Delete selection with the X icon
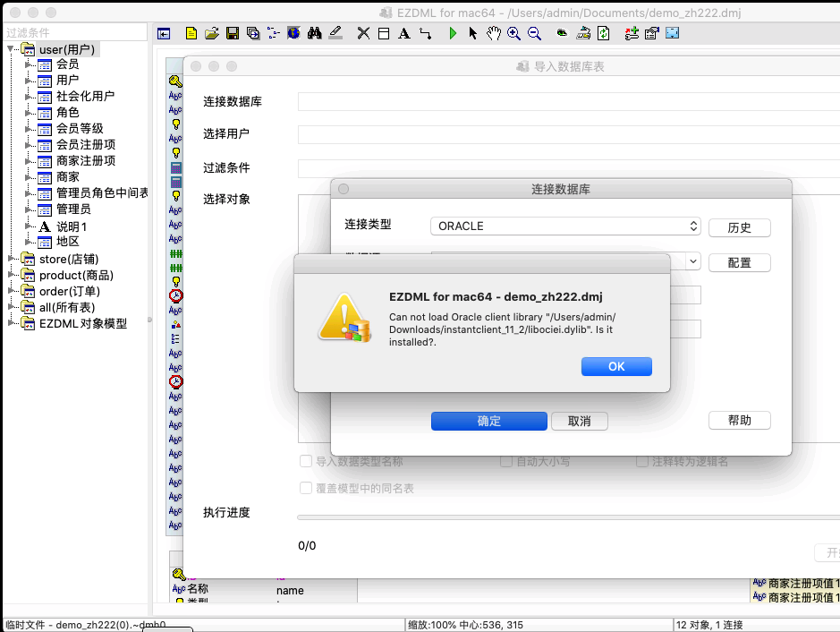 (x=363, y=33)
